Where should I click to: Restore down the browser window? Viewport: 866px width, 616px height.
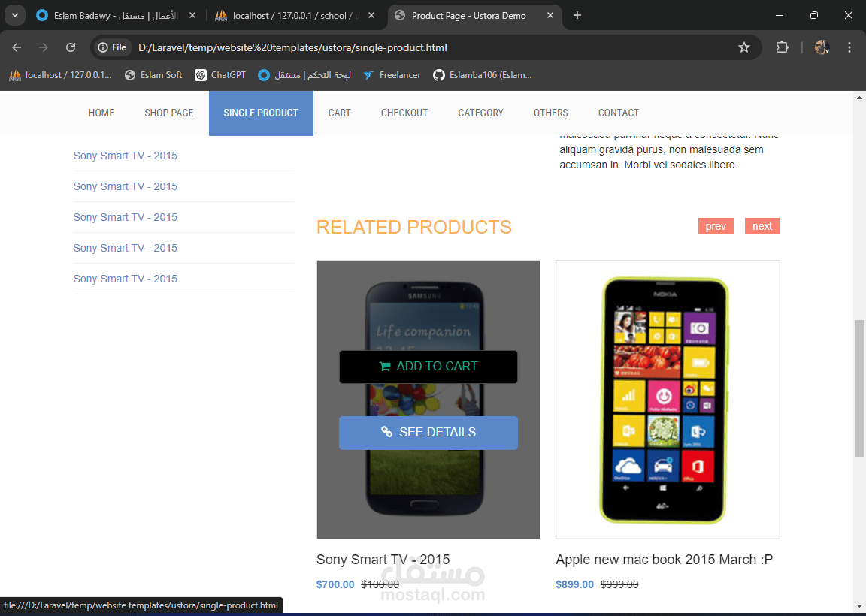point(814,16)
